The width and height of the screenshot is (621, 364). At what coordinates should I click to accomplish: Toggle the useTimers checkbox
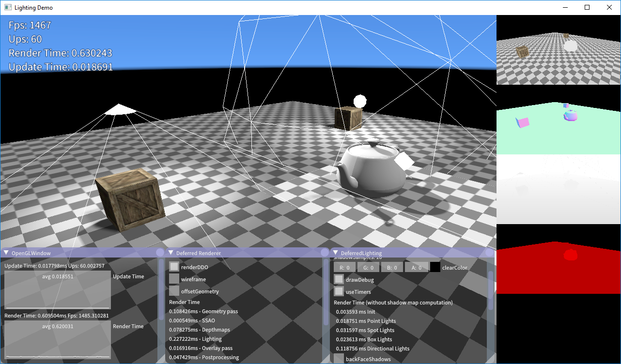339,291
